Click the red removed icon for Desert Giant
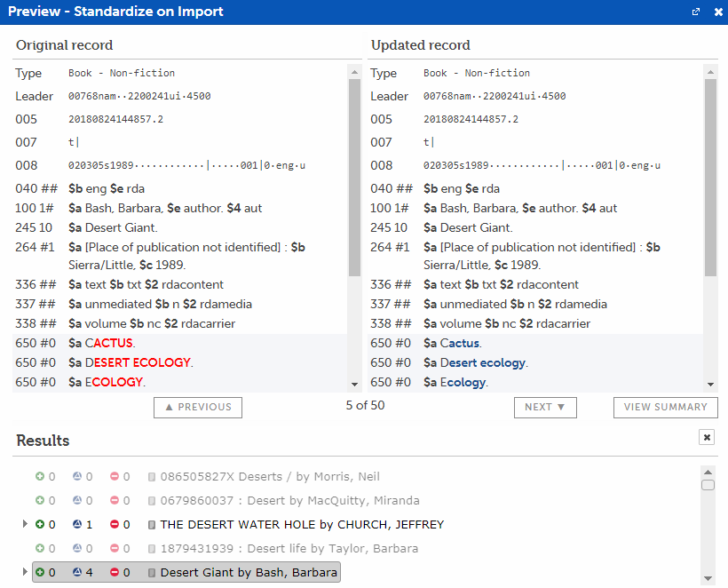 115,573
